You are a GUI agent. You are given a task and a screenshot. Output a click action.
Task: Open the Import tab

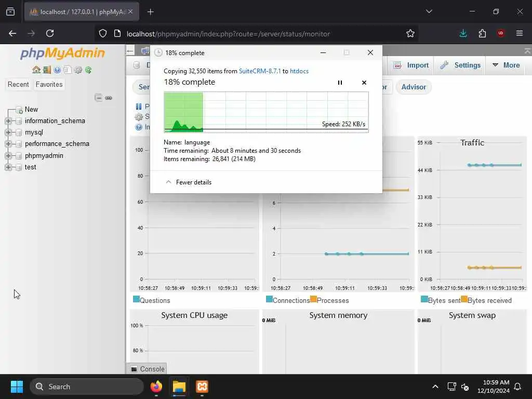[x=411, y=65]
